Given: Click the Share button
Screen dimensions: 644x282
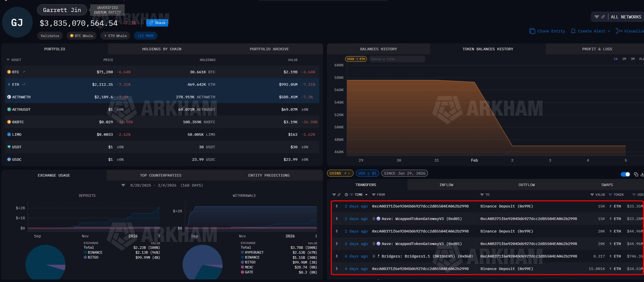Looking at the screenshot, I should pyautogui.click(x=157, y=23).
